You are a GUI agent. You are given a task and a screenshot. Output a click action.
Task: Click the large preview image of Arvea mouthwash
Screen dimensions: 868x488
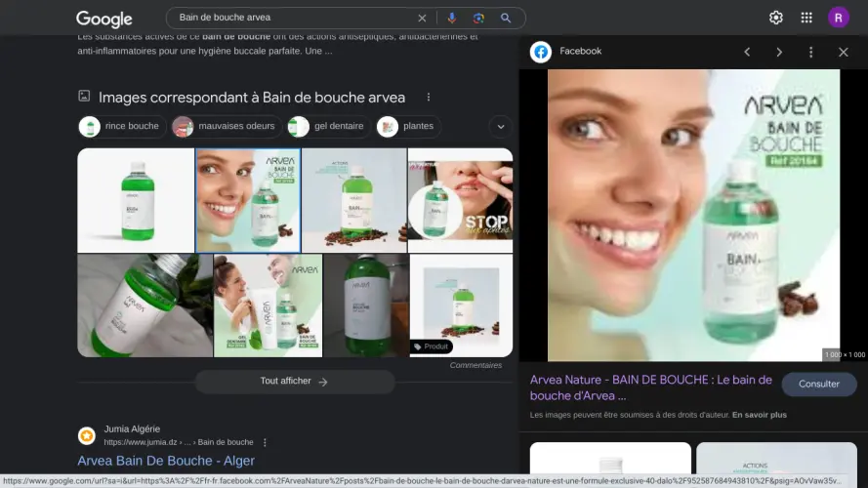click(x=693, y=216)
